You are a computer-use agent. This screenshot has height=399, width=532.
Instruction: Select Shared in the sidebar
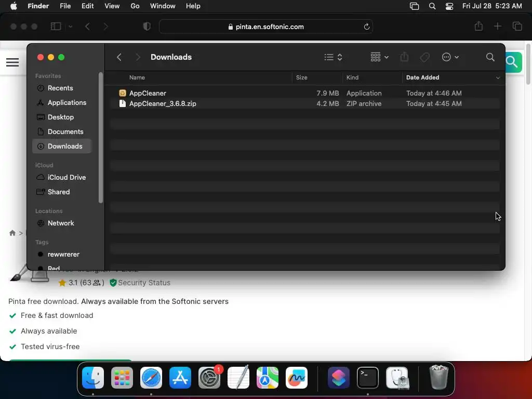(x=62, y=192)
